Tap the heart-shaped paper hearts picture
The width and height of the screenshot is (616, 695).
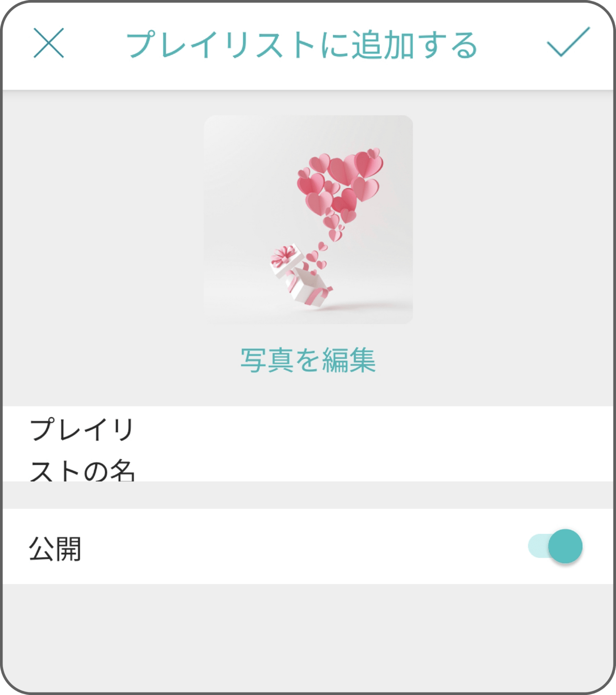(x=308, y=219)
